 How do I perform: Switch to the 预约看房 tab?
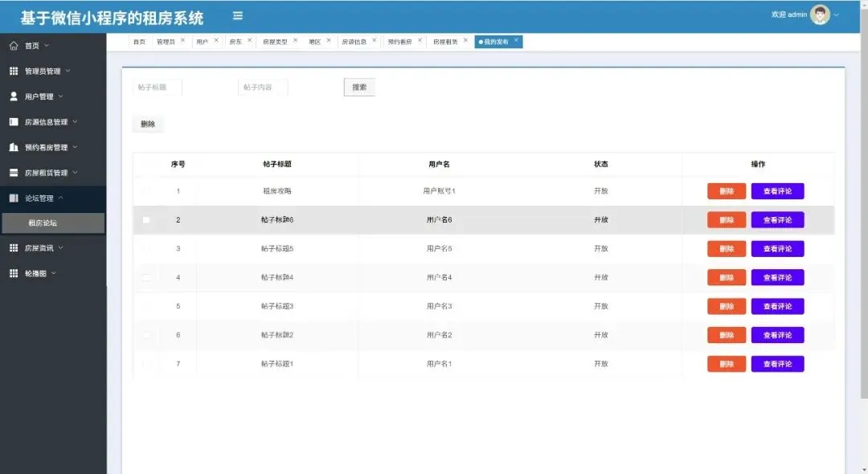coord(399,42)
